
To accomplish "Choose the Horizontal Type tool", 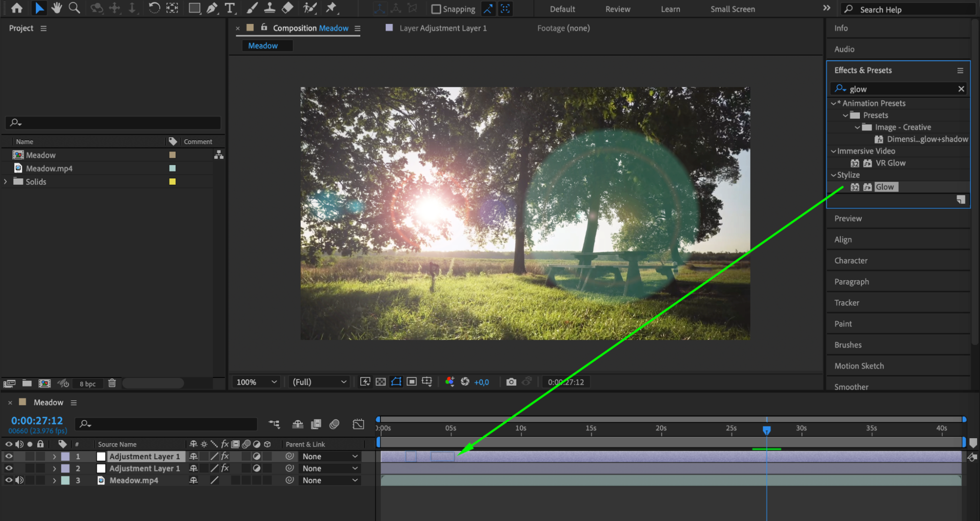I will pos(229,8).
